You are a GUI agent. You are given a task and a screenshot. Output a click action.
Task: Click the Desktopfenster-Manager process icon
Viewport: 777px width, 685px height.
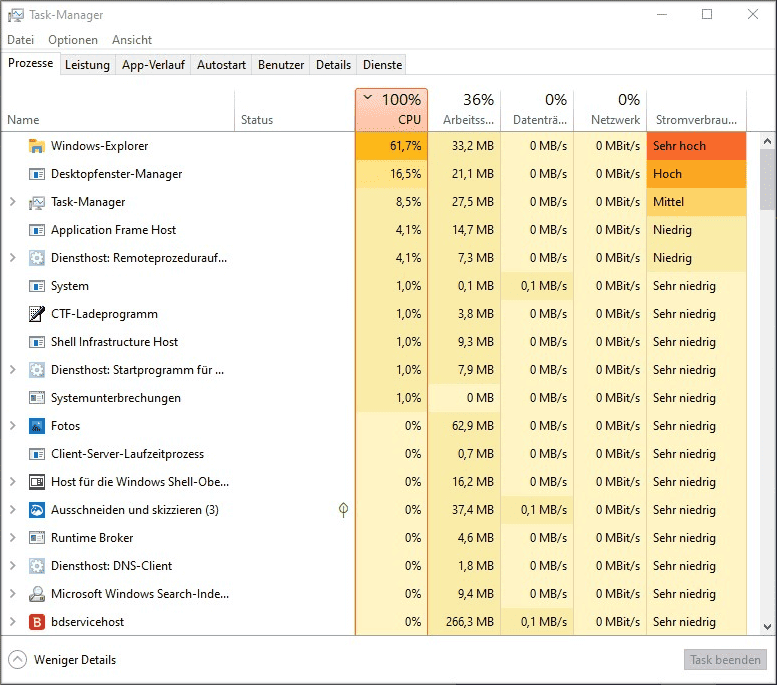pos(37,174)
